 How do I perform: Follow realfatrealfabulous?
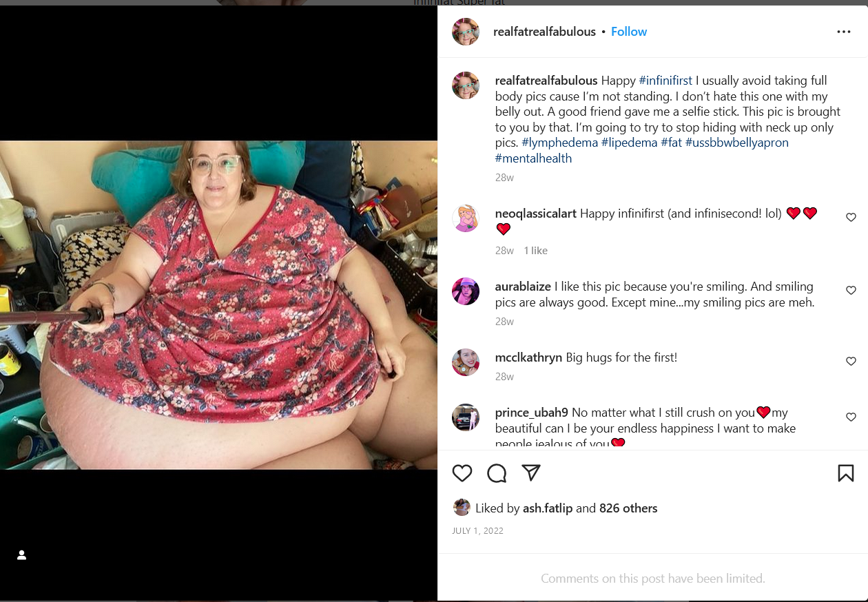(x=629, y=32)
